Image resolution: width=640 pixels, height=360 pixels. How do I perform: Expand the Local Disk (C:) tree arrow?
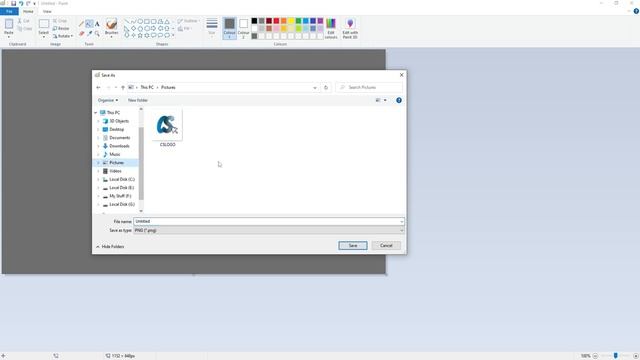click(x=98, y=180)
